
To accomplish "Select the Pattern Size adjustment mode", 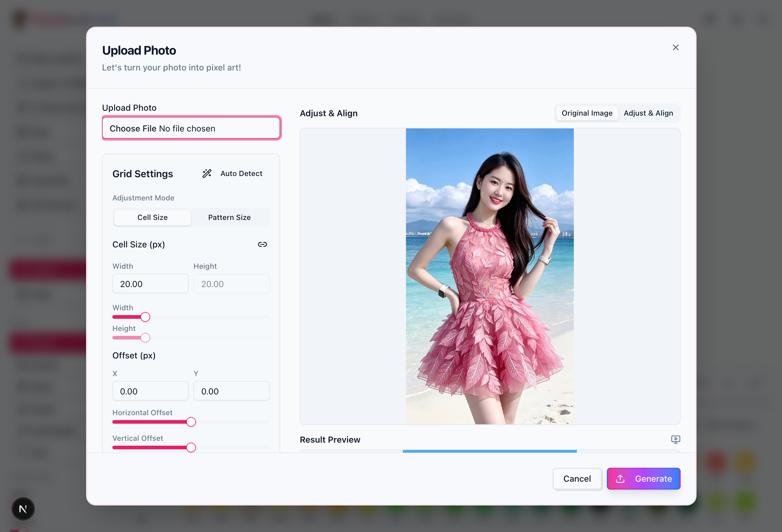I will [x=230, y=217].
